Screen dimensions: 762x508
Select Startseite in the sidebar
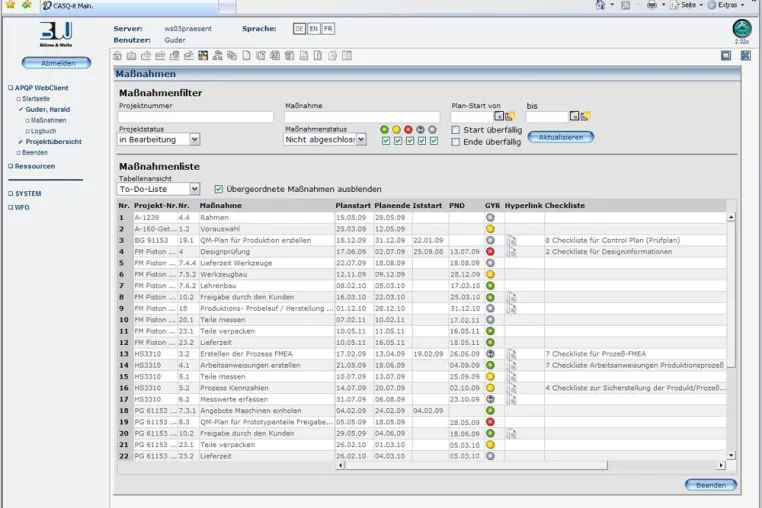point(36,99)
